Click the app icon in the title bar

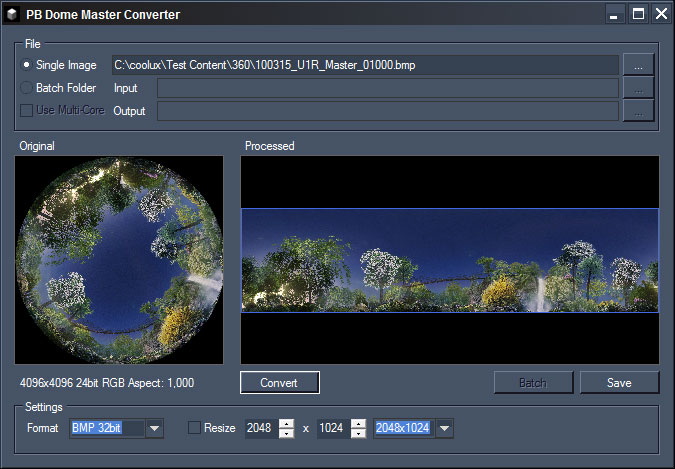pyautogui.click(x=13, y=14)
